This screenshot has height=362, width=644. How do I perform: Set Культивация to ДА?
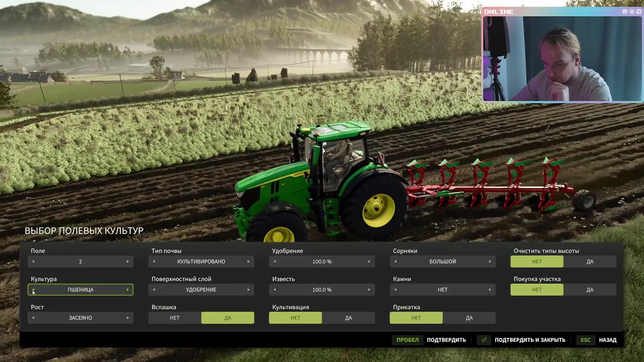coord(348,318)
